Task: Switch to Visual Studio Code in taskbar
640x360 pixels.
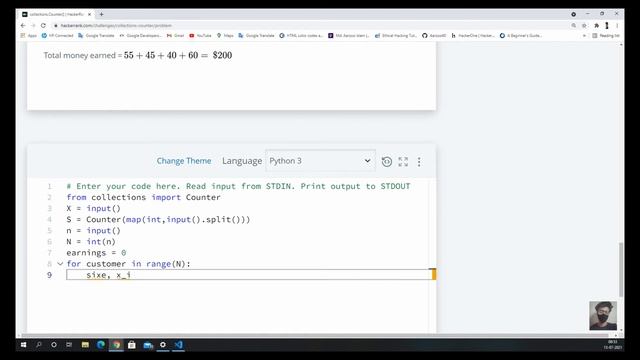Action: click(178, 345)
